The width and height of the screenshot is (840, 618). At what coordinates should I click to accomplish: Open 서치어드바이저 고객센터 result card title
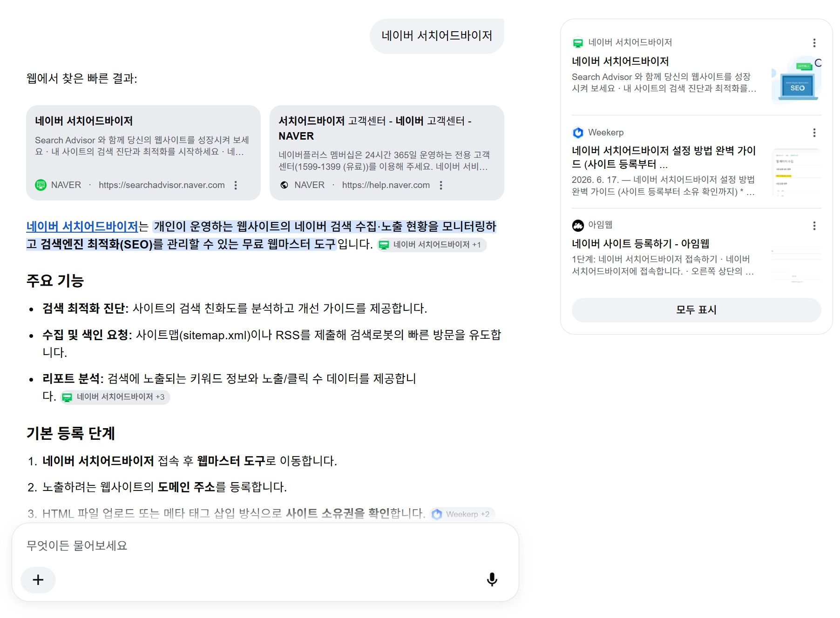[375, 128]
